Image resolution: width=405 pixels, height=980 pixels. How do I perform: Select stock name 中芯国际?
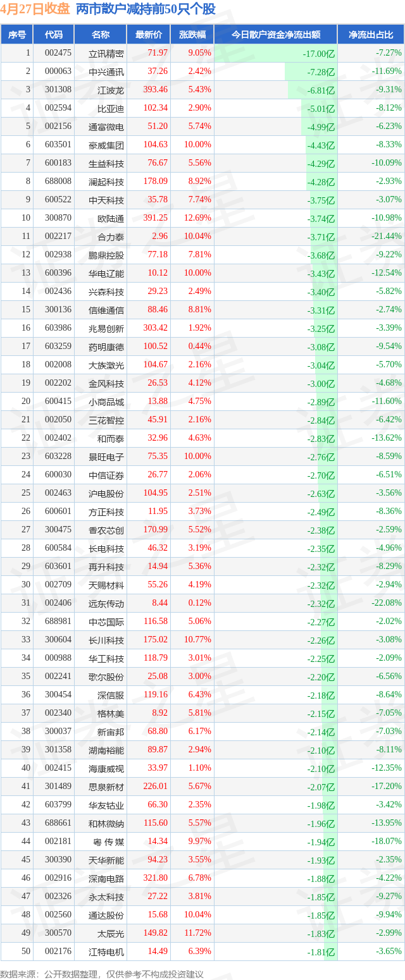106,622
